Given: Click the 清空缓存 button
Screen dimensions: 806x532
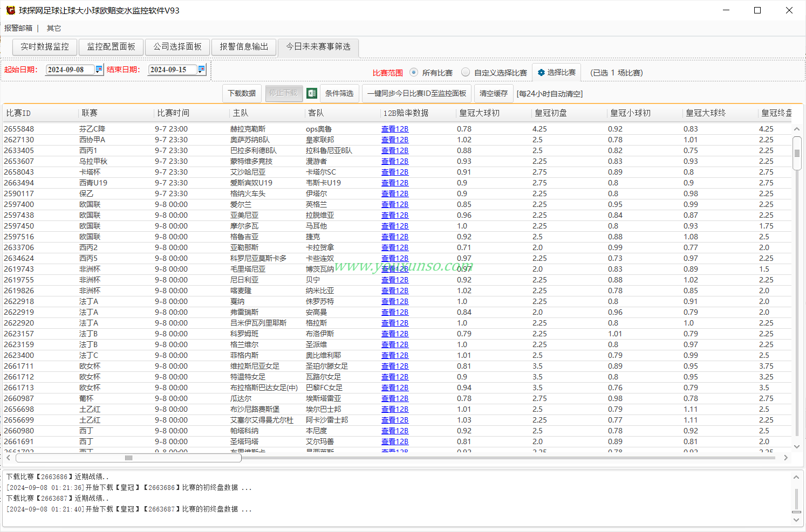Looking at the screenshot, I should (494, 93).
